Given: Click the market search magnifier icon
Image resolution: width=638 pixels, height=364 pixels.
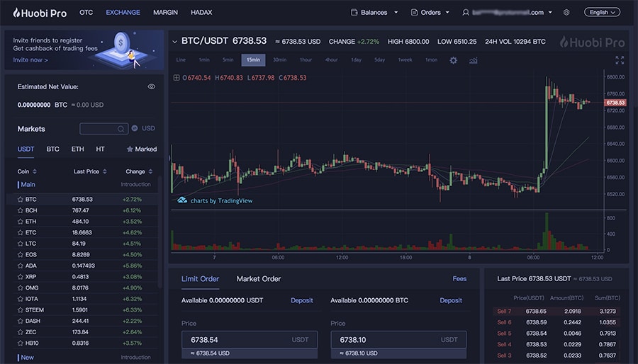Looking at the screenshot, I should point(121,129).
